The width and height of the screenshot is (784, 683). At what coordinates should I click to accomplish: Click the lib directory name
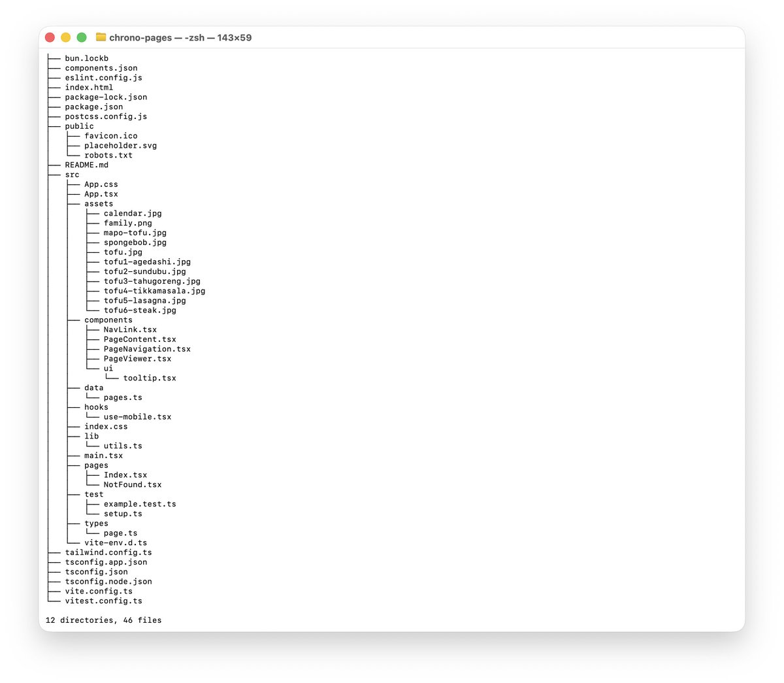click(91, 436)
